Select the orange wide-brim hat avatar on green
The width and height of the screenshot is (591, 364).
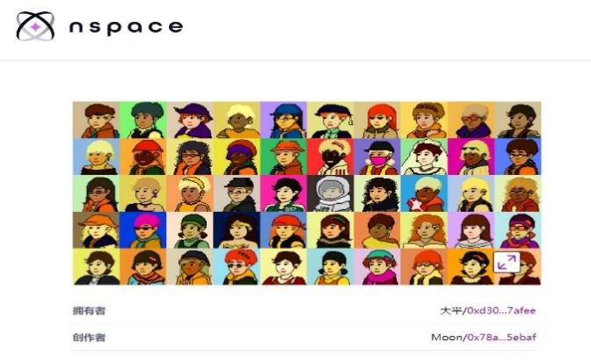[x=283, y=157]
